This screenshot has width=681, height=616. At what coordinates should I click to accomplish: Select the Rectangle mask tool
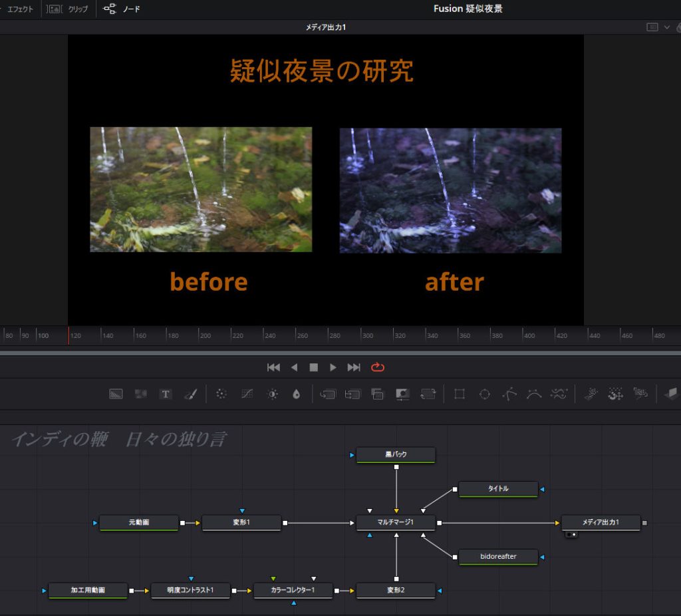coord(459,394)
